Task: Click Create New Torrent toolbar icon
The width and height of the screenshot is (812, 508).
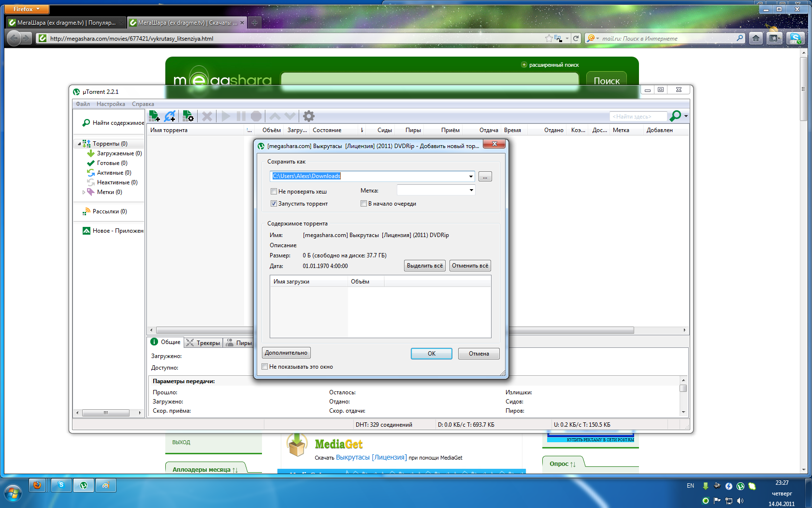Action: tap(188, 116)
